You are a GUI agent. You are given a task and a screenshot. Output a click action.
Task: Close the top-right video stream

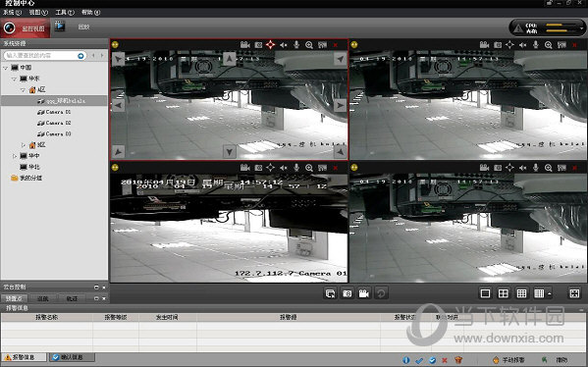(574, 45)
